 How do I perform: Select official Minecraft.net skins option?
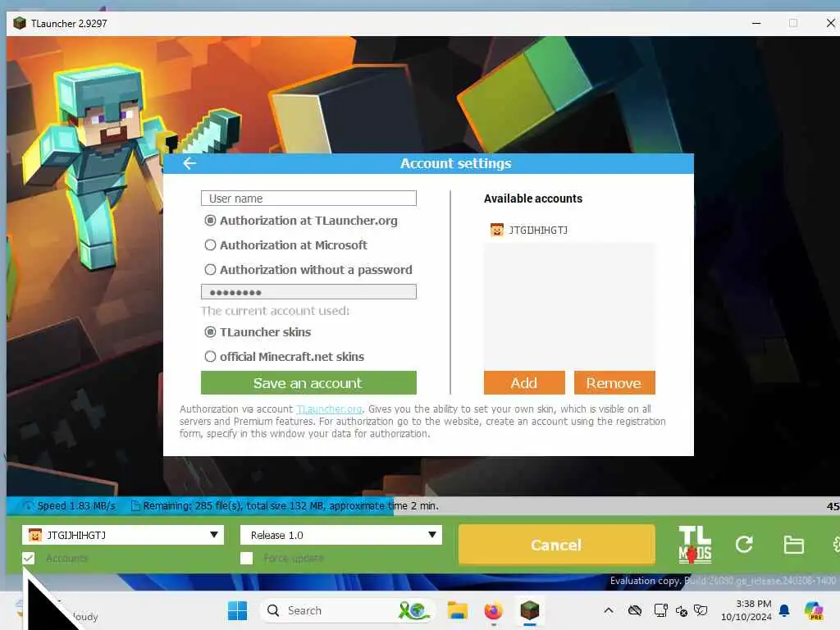285,357
